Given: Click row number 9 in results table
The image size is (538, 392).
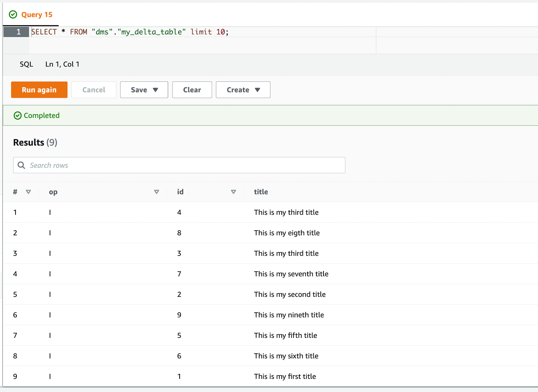Looking at the screenshot, I should tap(15, 377).
